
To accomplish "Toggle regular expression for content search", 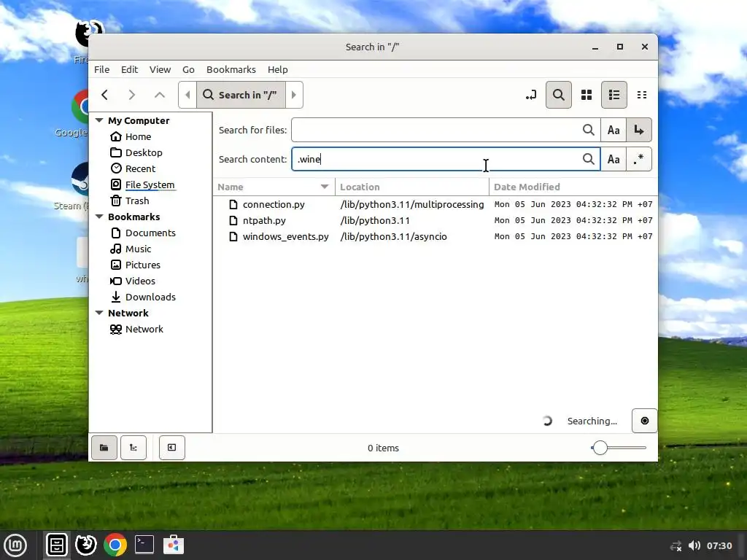I will pyautogui.click(x=639, y=159).
